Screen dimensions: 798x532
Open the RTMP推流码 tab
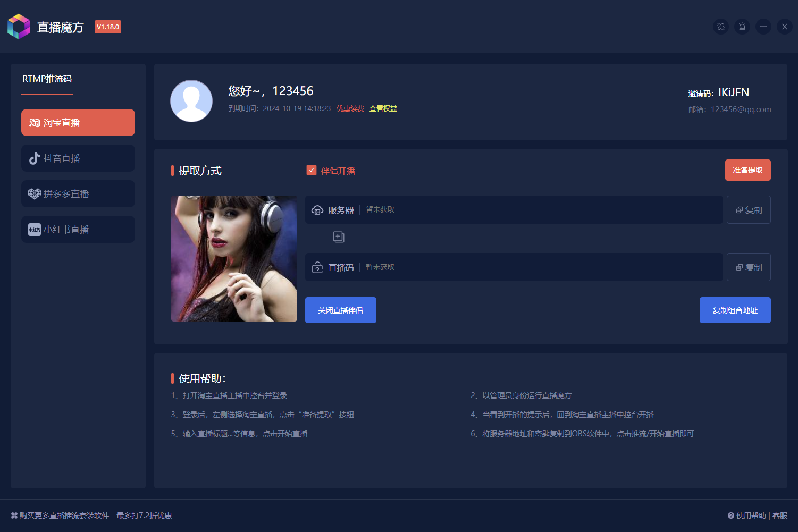coord(47,79)
